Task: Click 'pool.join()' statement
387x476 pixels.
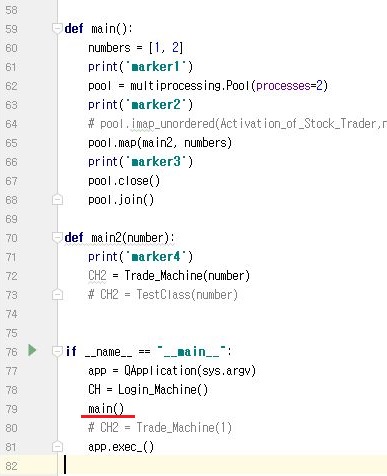Action: point(121,200)
